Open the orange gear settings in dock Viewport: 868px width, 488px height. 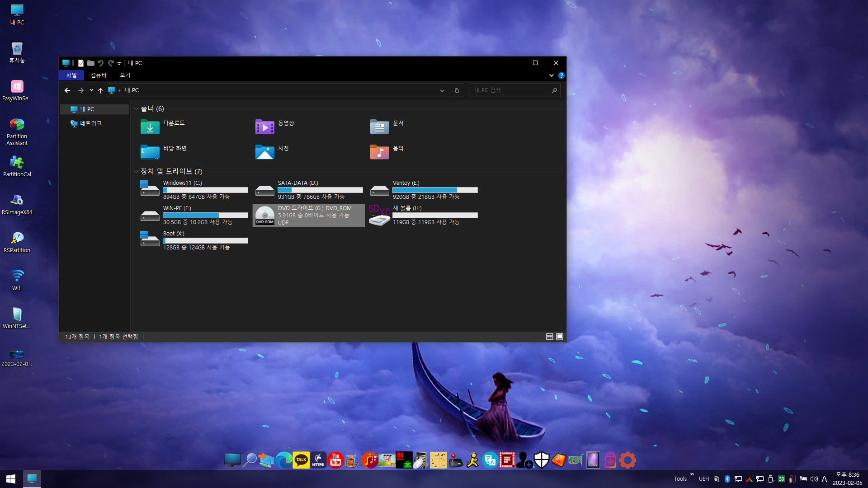(x=627, y=460)
